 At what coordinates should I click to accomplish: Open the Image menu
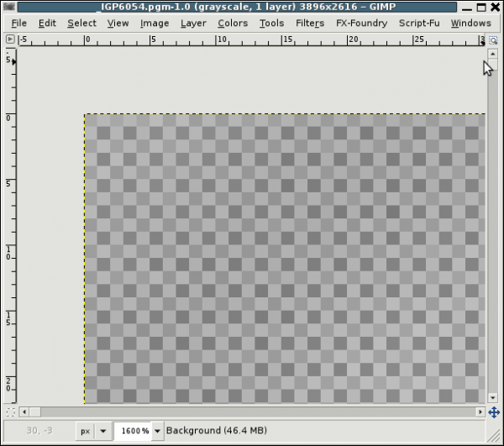click(x=155, y=24)
